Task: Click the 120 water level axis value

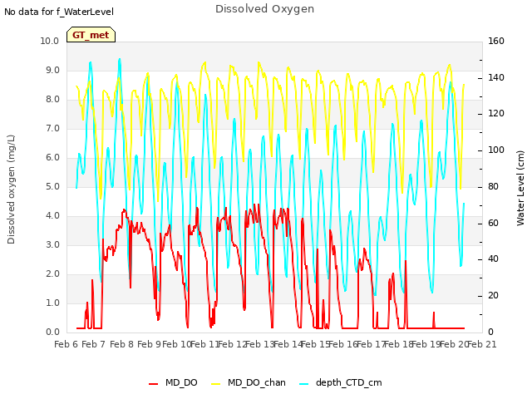Action: [496, 114]
